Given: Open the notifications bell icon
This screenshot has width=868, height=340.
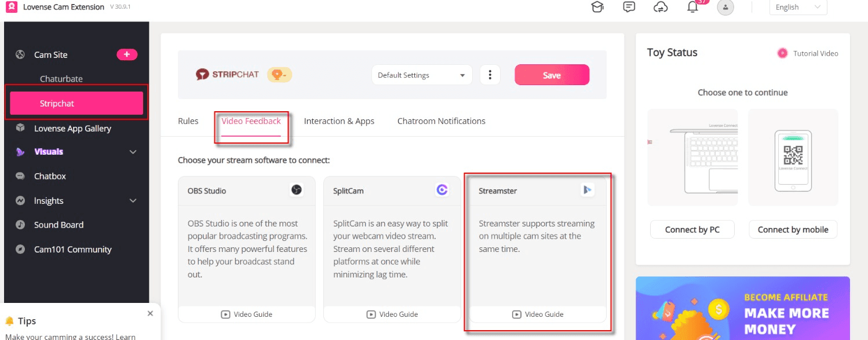Looking at the screenshot, I should pyautogui.click(x=692, y=7).
